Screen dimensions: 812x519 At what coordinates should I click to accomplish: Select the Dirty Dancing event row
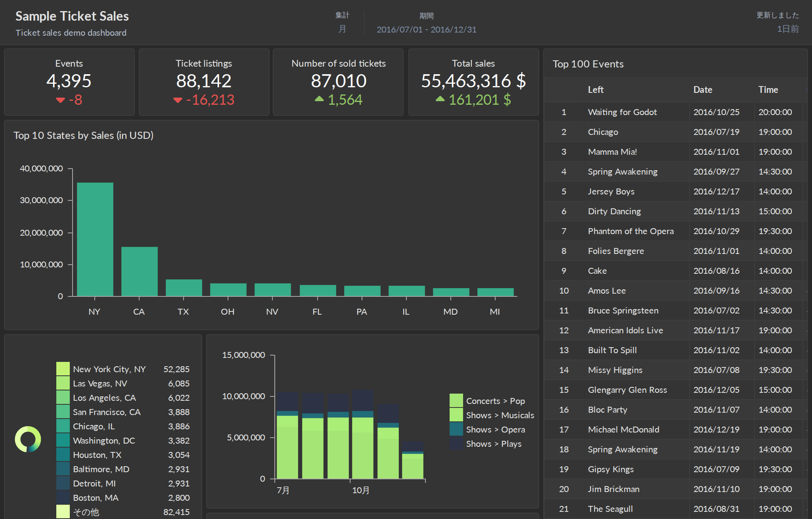(x=676, y=211)
